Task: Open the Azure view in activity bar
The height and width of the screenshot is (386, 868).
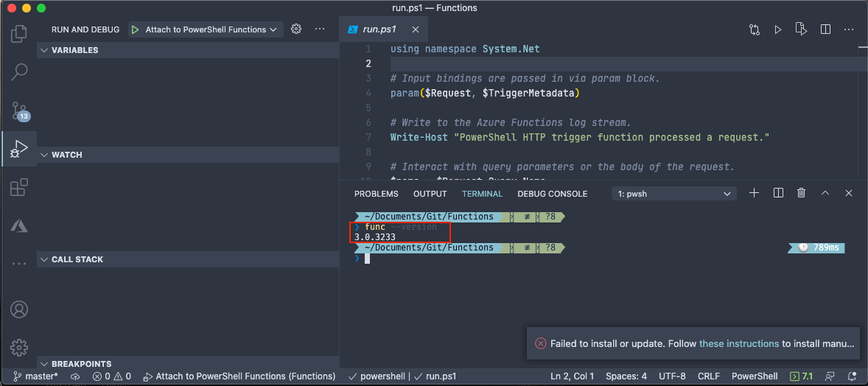Action: click(x=19, y=225)
